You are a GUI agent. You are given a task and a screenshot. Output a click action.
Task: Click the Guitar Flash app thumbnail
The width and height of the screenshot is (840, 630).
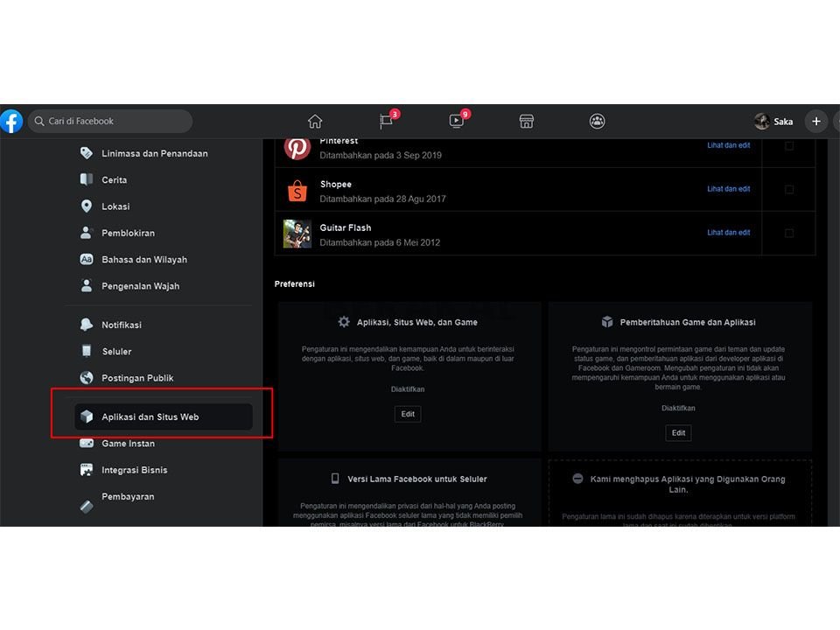tap(297, 234)
